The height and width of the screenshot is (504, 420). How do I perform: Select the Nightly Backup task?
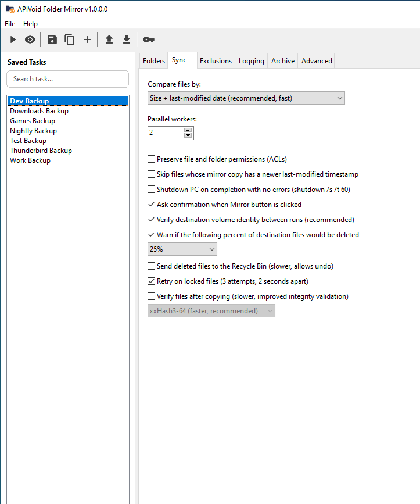coord(68,131)
